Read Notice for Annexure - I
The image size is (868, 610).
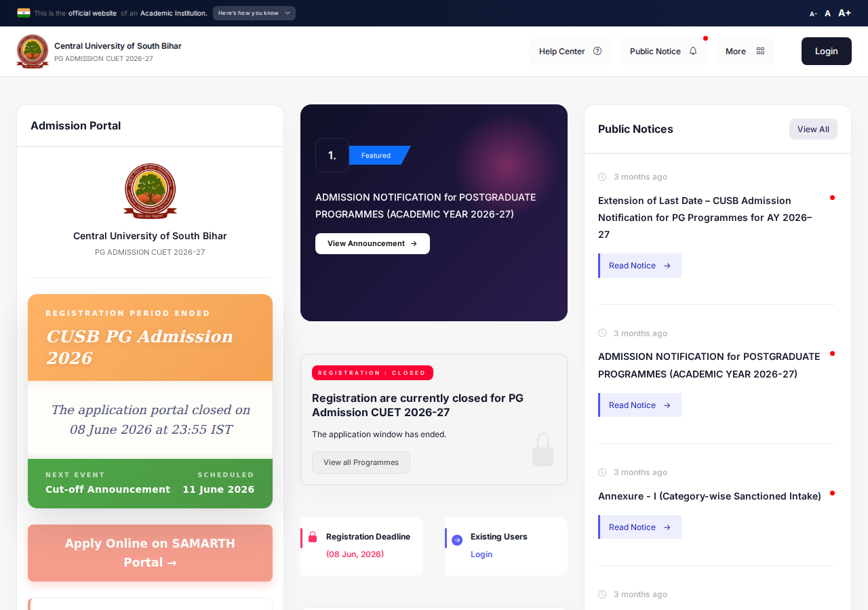click(x=639, y=527)
